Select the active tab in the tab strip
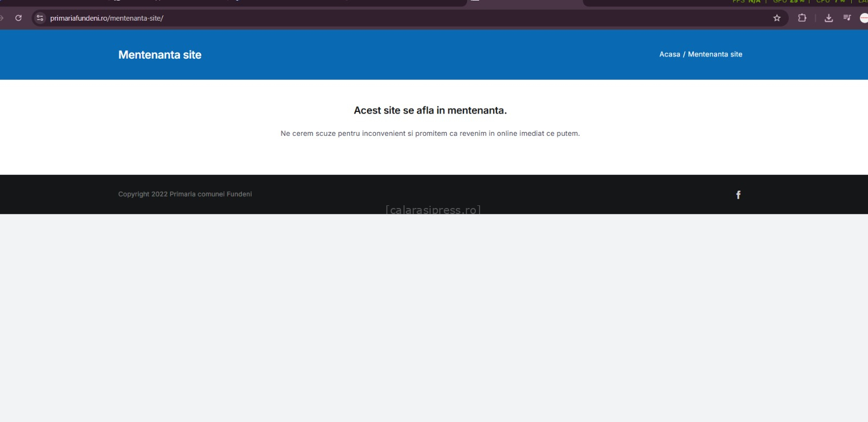This screenshot has height=422, width=868. 525,2
